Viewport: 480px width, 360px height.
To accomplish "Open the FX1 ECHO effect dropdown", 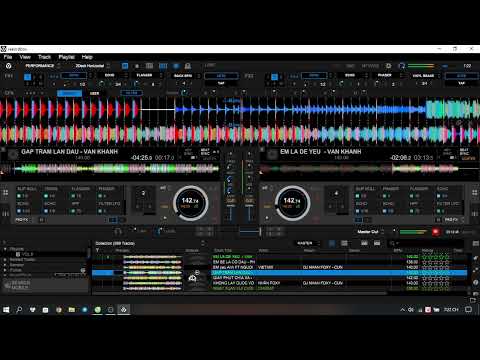I will click(x=113, y=75).
